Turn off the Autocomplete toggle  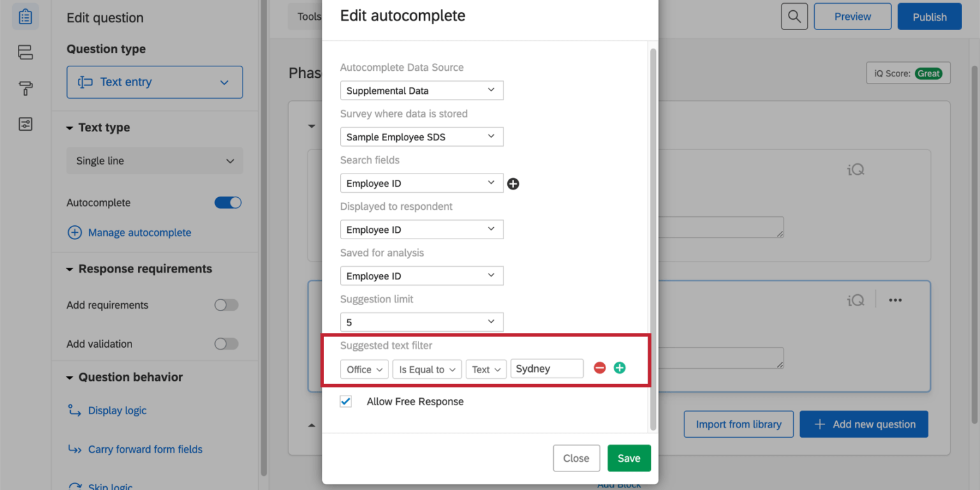pos(228,202)
